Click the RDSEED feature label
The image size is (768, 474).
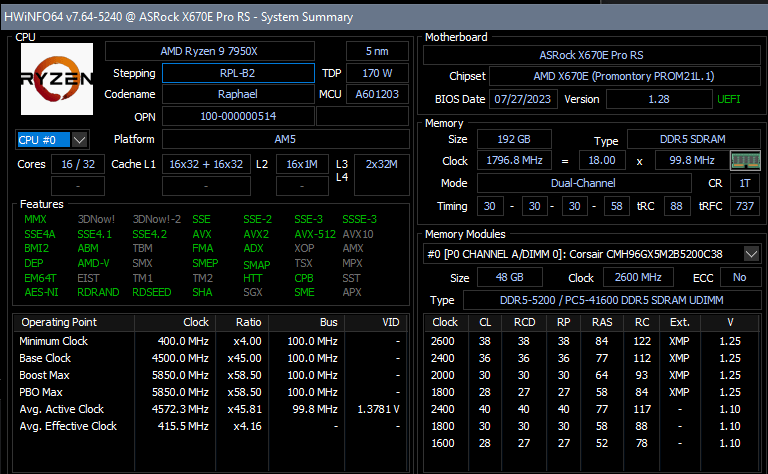click(x=152, y=292)
